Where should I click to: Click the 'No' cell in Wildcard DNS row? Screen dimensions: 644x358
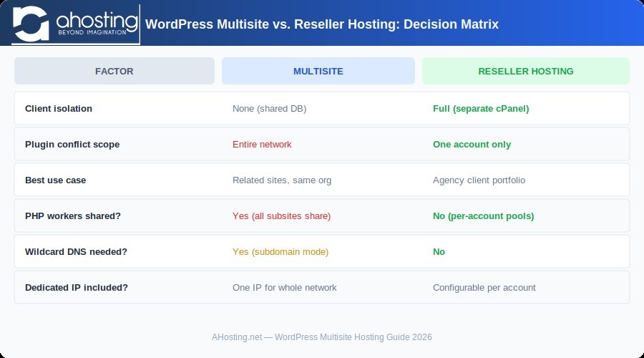(439, 251)
